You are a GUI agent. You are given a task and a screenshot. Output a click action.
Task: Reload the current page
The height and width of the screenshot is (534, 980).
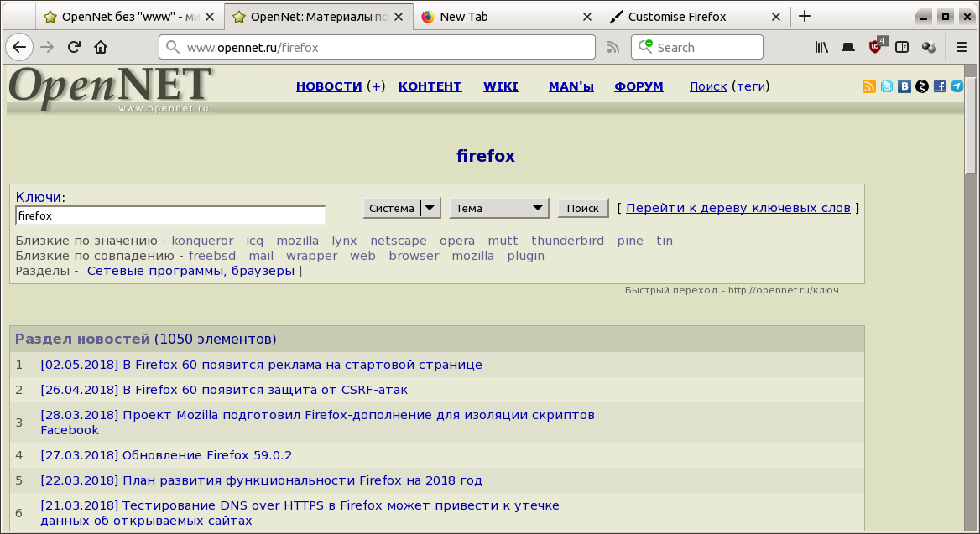74,47
